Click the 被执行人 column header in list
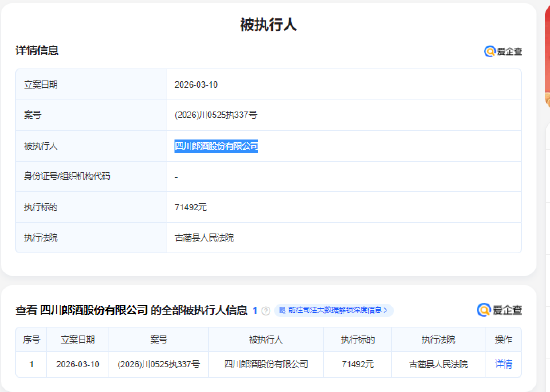This screenshot has width=550, height=392. [266, 340]
